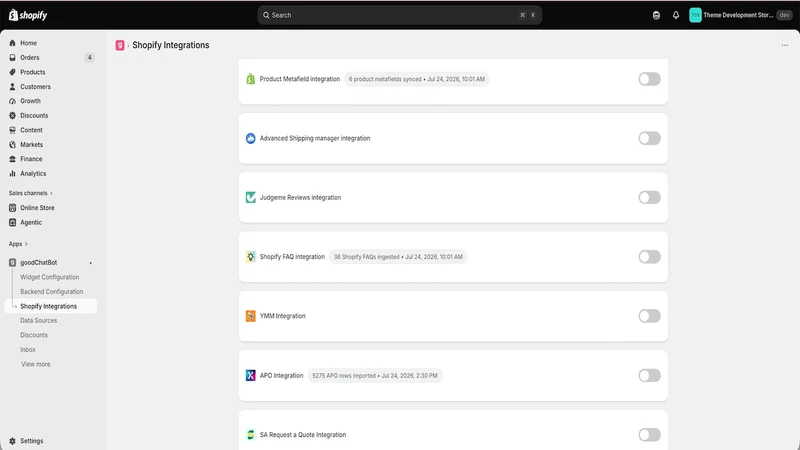This screenshot has height=450, width=800.
Task: Open Widget Configuration
Action: 49,277
